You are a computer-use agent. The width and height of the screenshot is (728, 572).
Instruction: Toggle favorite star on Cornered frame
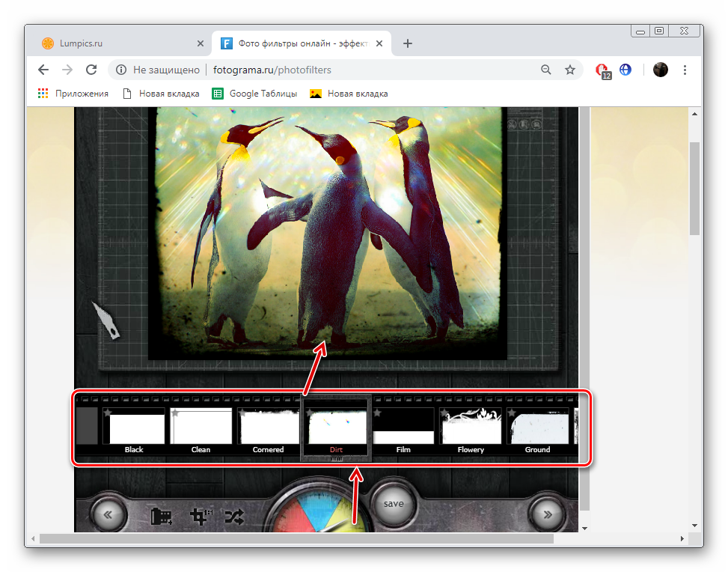(x=242, y=413)
